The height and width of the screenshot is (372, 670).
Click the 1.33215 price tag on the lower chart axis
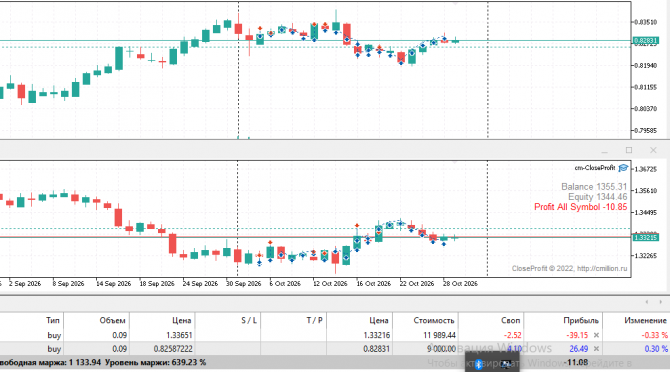coord(645,237)
